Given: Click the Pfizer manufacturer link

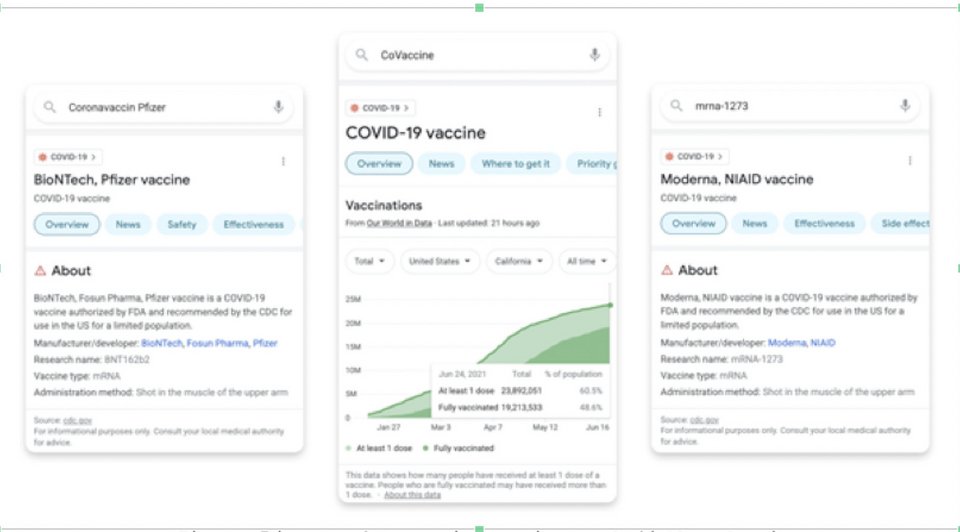Looking at the screenshot, I should click(265, 343).
